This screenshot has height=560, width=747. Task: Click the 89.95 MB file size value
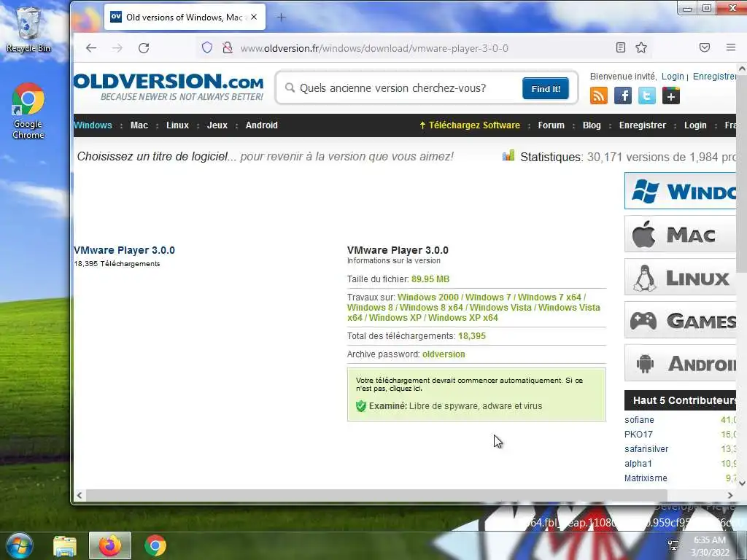point(430,279)
